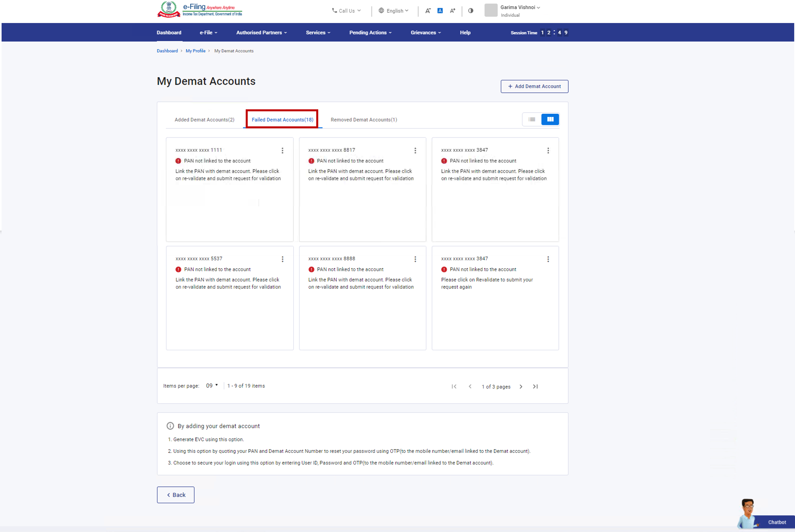Click the three-dot menu on account 3847 second
795x532 pixels.
tap(548, 259)
